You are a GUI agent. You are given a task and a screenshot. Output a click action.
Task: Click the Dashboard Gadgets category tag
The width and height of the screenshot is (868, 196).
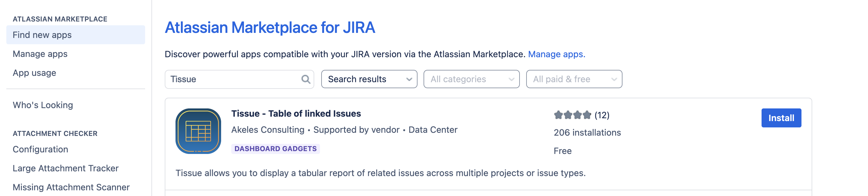tap(275, 149)
